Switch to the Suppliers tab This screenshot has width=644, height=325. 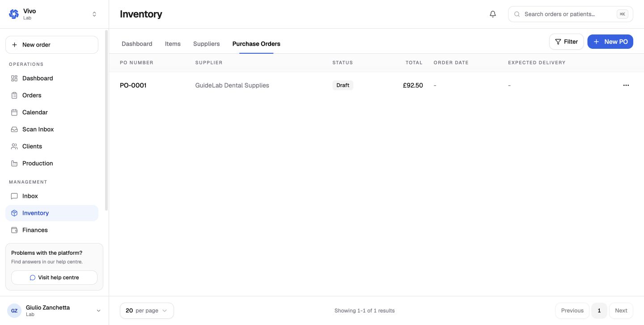pos(207,44)
